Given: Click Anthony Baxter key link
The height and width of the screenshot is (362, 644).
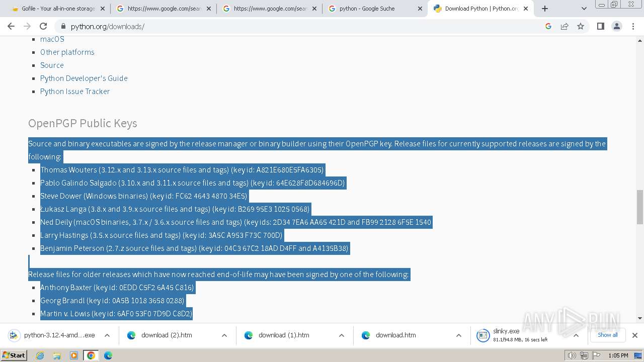Looking at the screenshot, I should click(117, 288).
